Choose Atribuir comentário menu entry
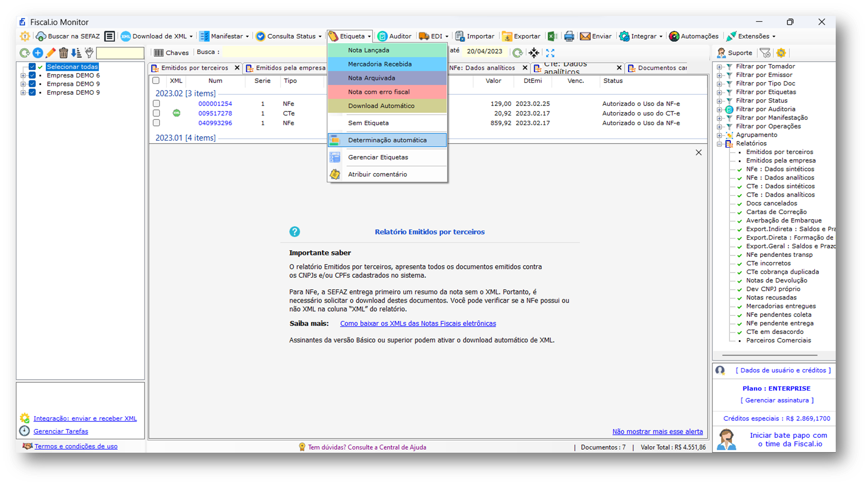This screenshot has width=868, height=485. click(x=387, y=174)
